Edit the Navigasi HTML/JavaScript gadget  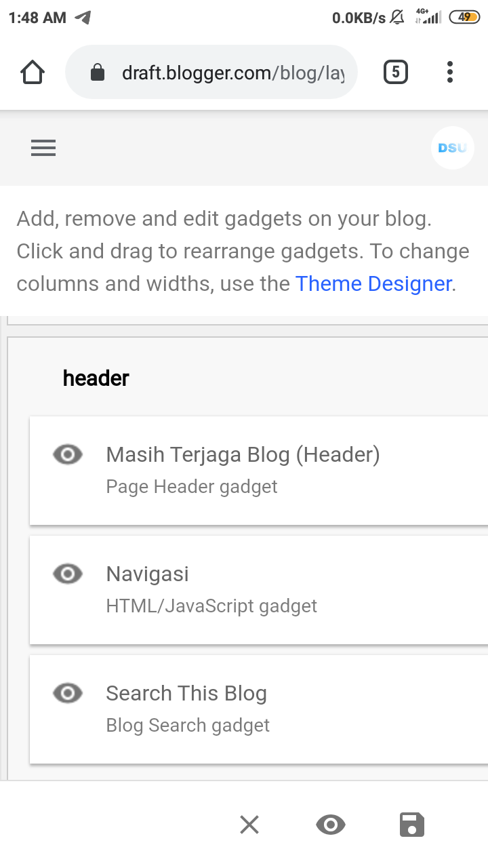pos(259,589)
